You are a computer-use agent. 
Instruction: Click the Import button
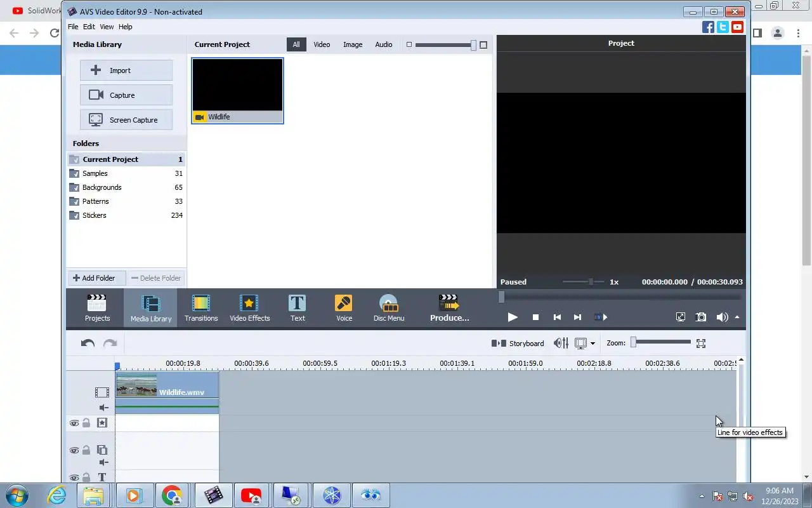coord(126,70)
